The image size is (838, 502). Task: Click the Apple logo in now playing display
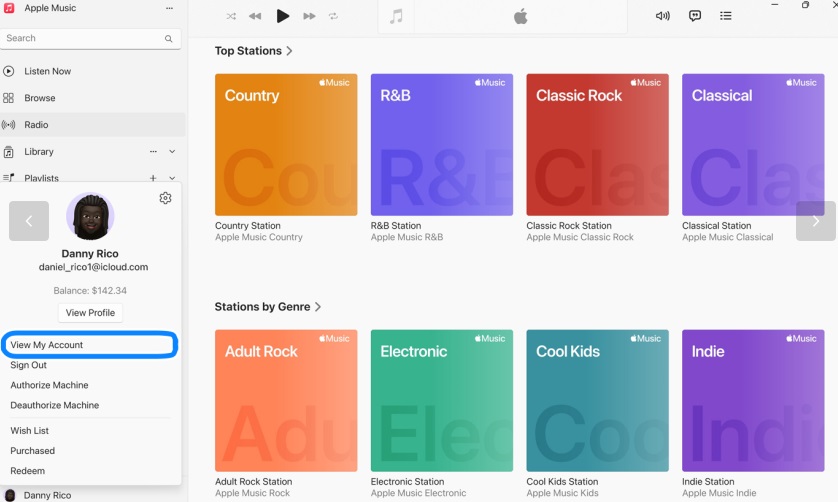coord(521,17)
